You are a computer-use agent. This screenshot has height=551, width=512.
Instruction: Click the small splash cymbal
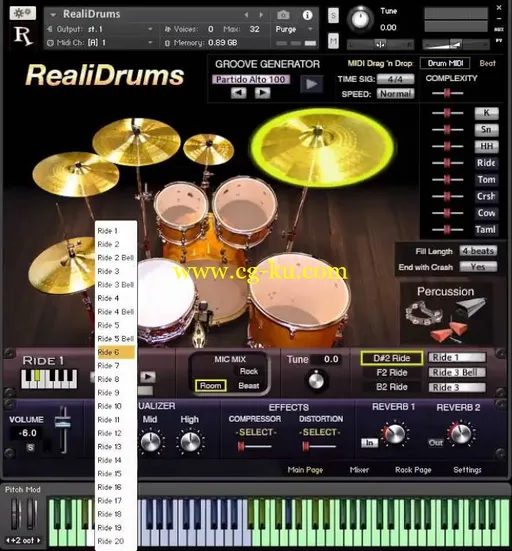(x=208, y=149)
